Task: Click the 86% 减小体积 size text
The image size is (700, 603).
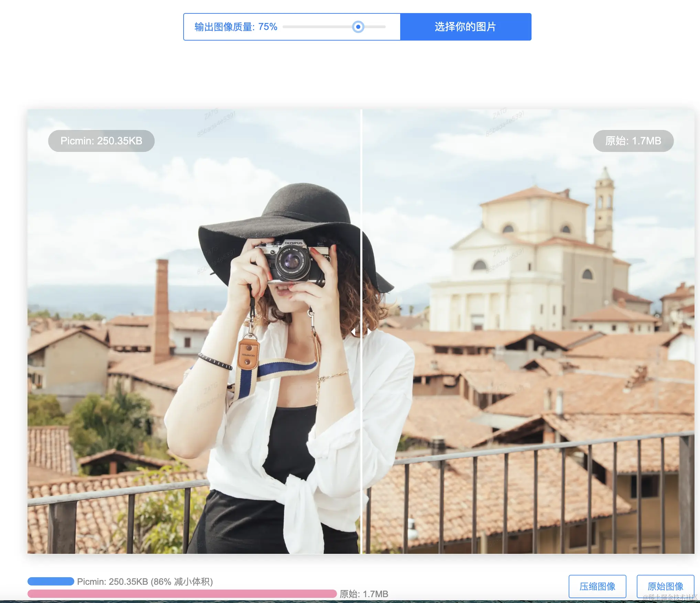Action: pos(182,582)
